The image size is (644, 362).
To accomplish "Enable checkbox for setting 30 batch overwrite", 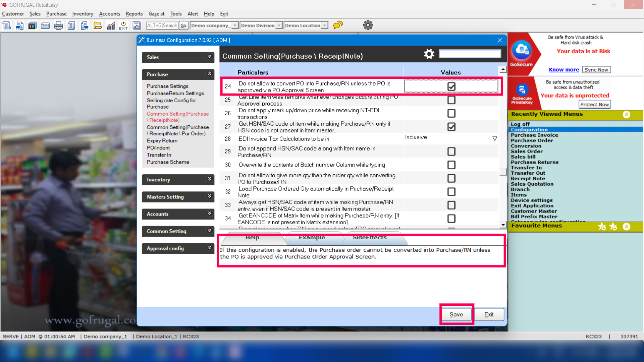I will click(451, 165).
